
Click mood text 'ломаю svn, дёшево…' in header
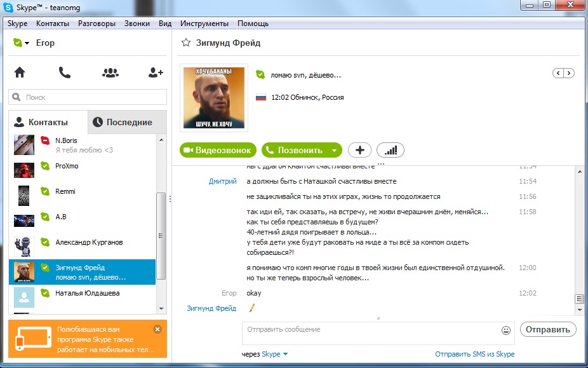click(x=305, y=75)
